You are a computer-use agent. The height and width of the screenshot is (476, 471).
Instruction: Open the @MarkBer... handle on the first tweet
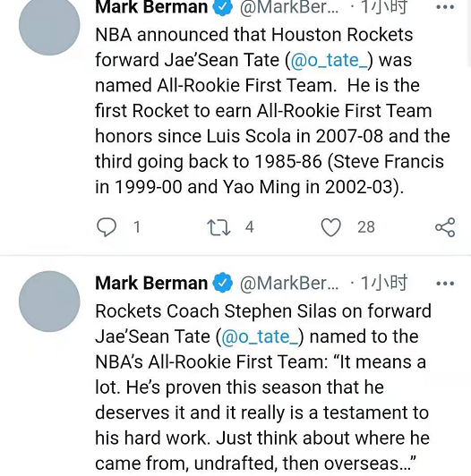tap(289, 6)
